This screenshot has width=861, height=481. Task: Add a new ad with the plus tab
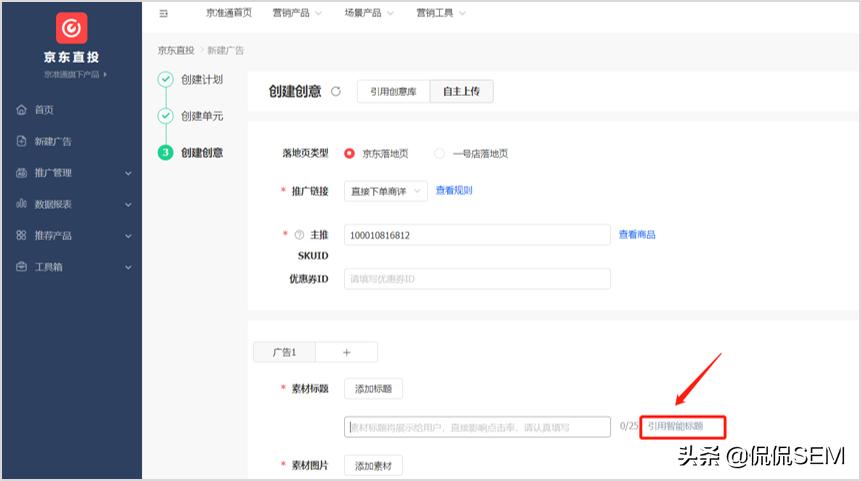pos(346,353)
